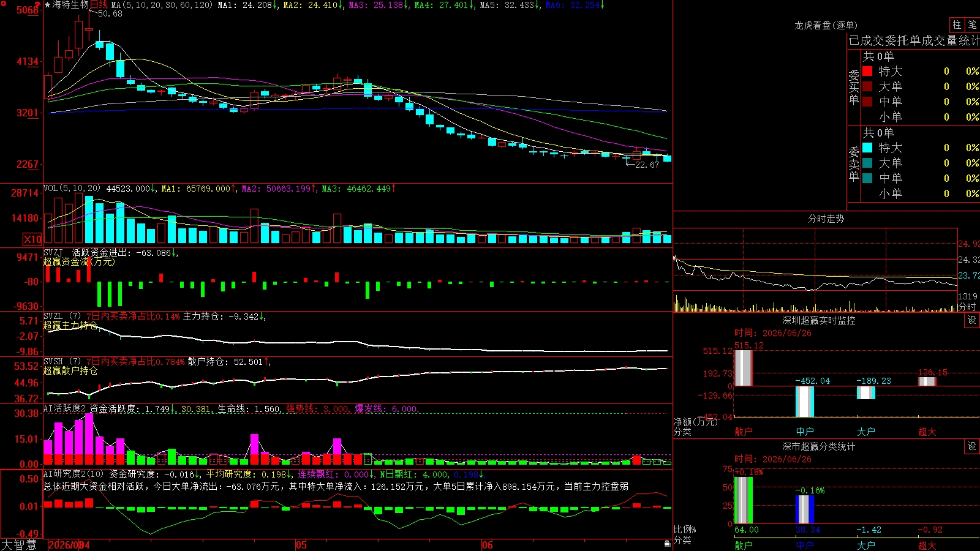Click the 已成交委托单成交量统计 header

(x=914, y=40)
